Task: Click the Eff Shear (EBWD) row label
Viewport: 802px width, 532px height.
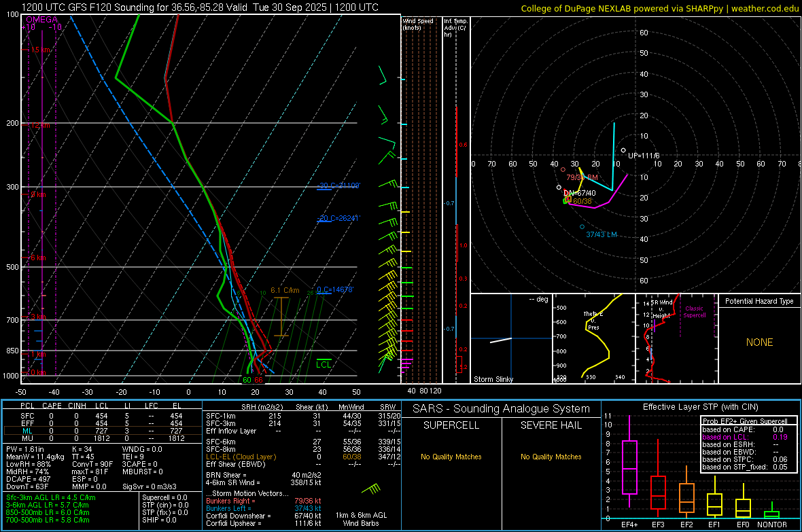Action: tap(236, 464)
